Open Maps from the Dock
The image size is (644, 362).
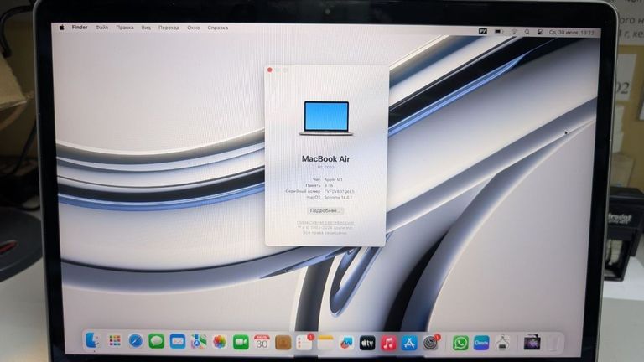pos(199,342)
